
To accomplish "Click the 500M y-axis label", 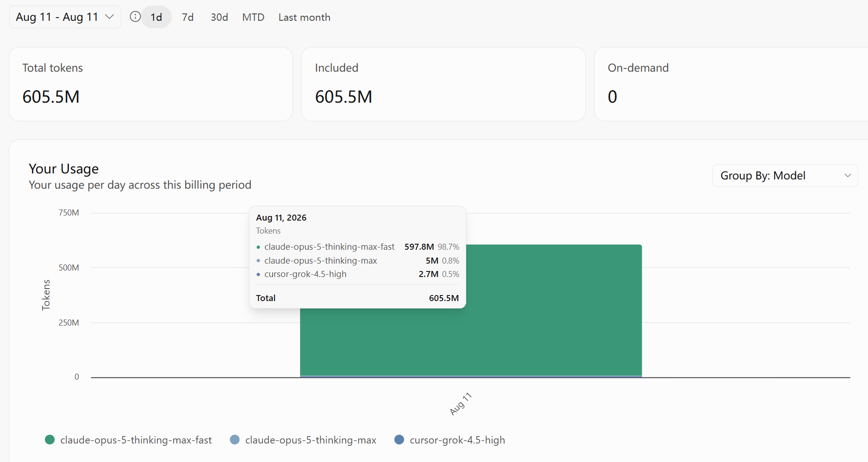I will click(69, 268).
